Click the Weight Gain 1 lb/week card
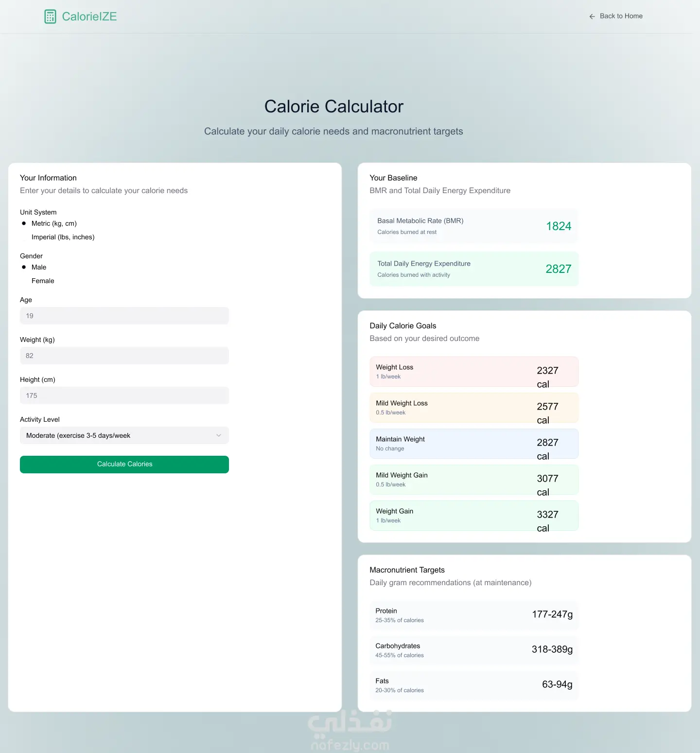 473,516
